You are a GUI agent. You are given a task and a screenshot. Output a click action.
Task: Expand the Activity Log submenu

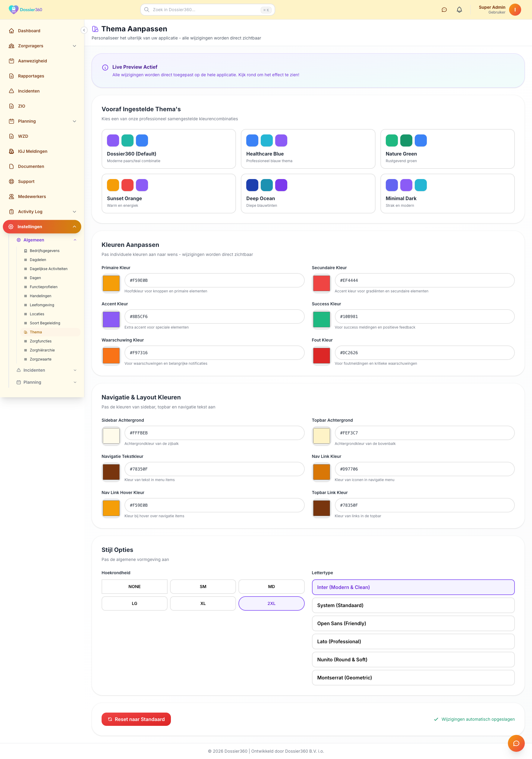(x=74, y=212)
